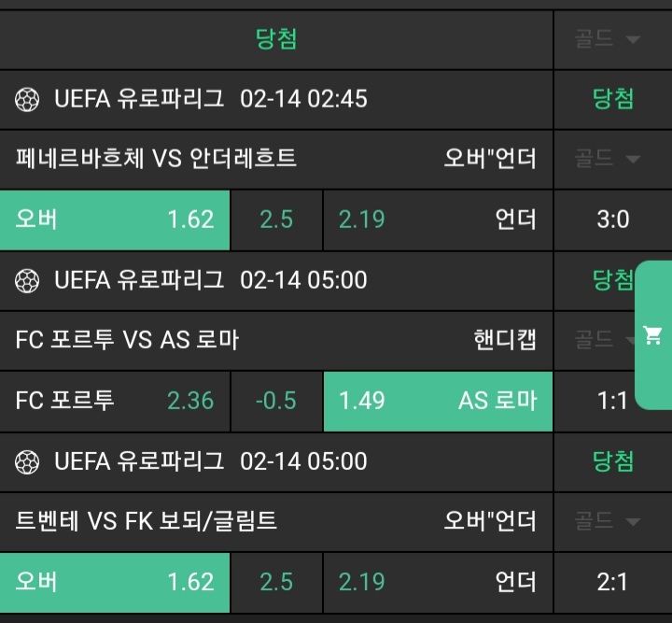Select AS 로마 1.49 handicap option
This screenshot has height=623, width=672.
pyautogui.click(x=438, y=401)
